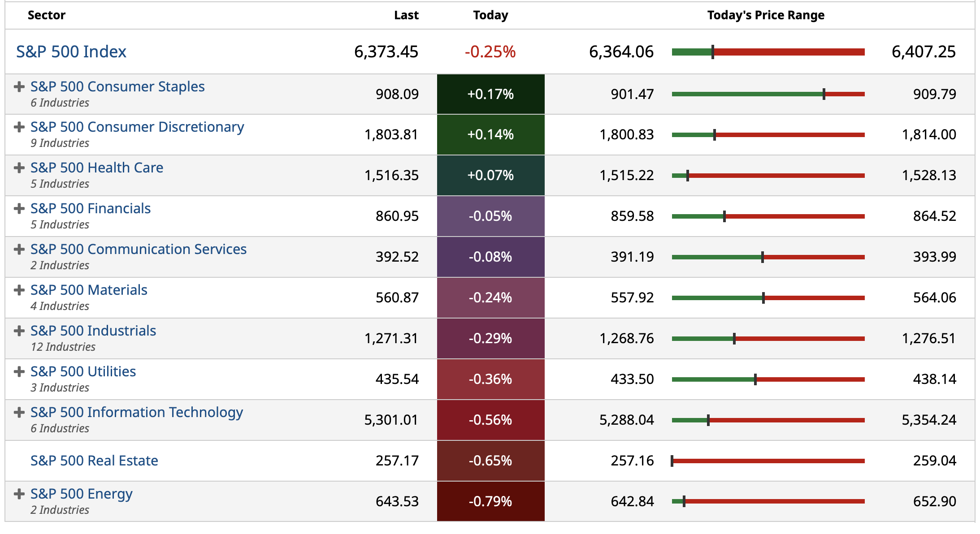Image resolution: width=980 pixels, height=534 pixels.
Task: Click the Today's Price Range header
Action: 766,15
